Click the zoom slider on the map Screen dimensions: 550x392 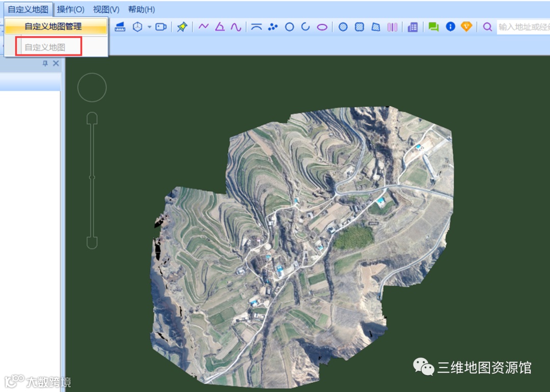click(x=92, y=181)
